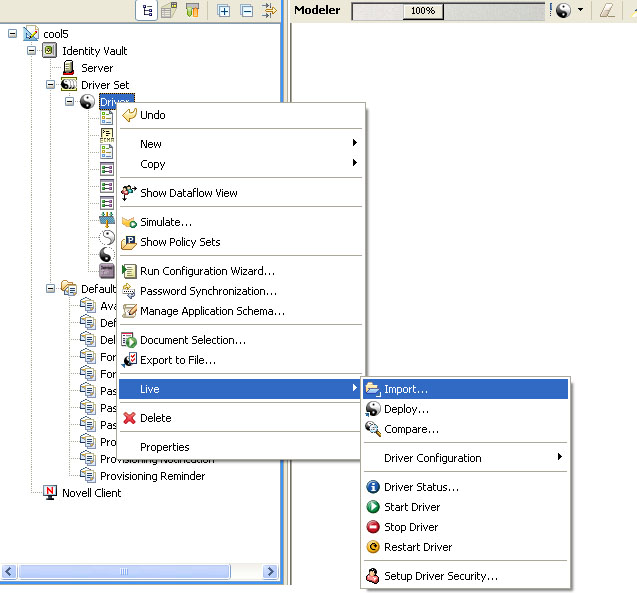Image resolution: width=637 pixels, height=593 pixels.
Task: Collapse the Driver Set tree node
Action: click(50, 85)
